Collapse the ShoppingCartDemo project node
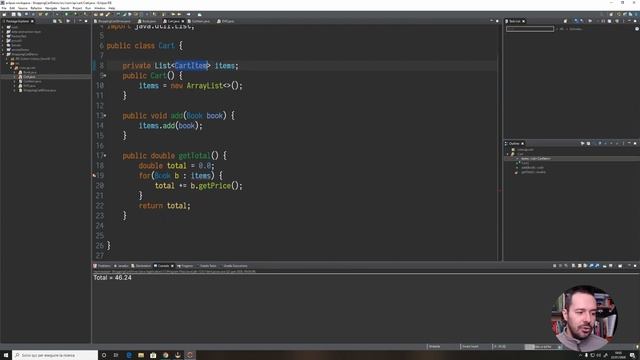 [x=3, y=54]
